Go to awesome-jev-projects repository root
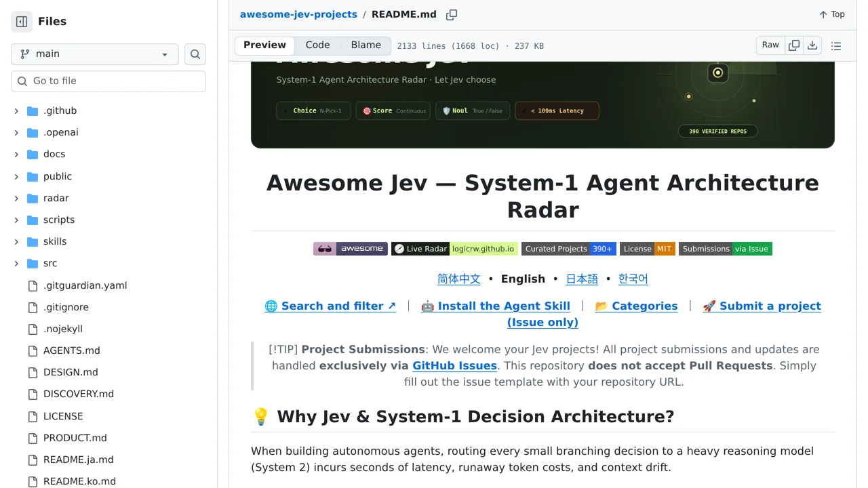 (x=298, y=14)
